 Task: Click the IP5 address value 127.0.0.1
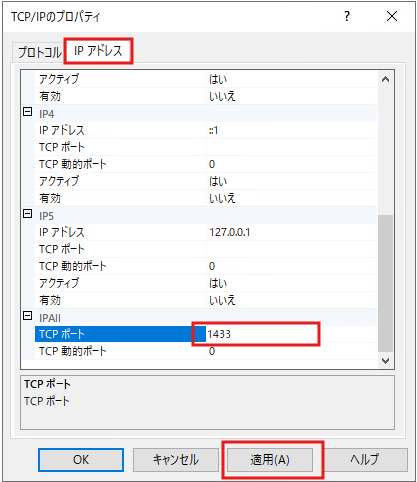[230, 232]
